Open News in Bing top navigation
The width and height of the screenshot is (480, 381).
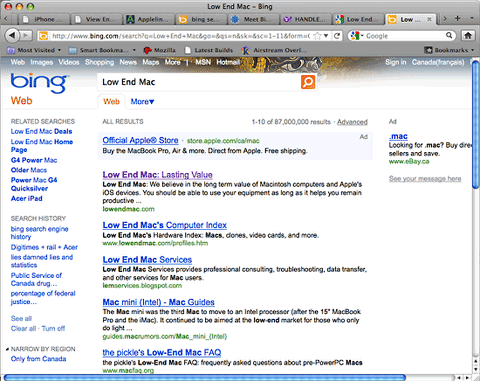[128, 62]
